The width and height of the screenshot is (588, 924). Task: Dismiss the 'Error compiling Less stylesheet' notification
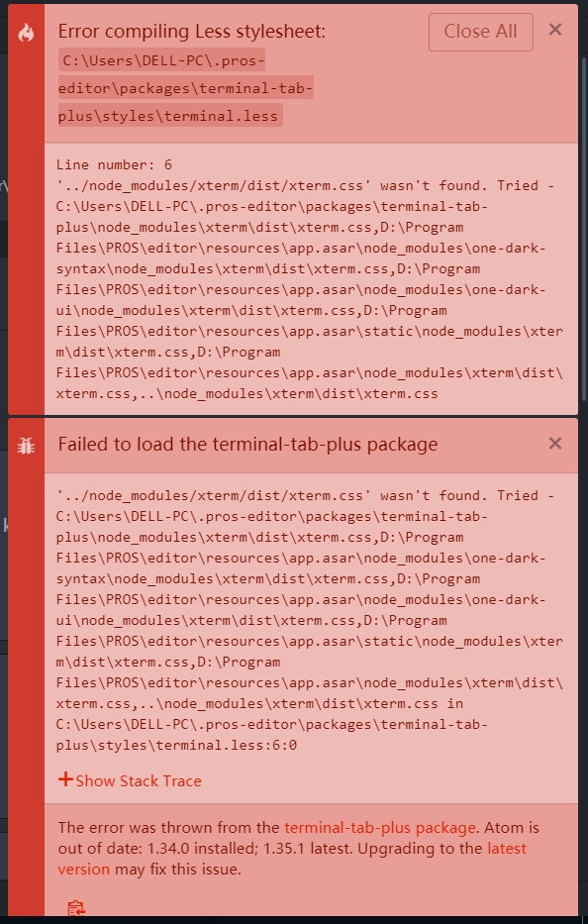[x=555, y=29]
